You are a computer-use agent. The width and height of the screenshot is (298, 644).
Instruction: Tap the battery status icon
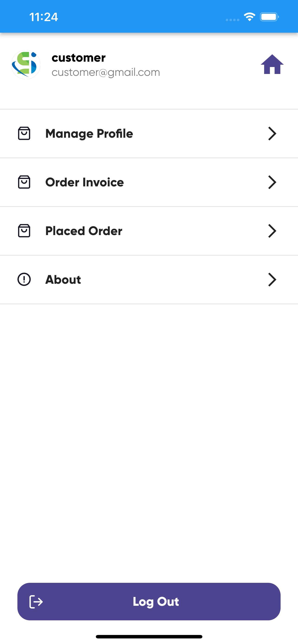(269, 17)
